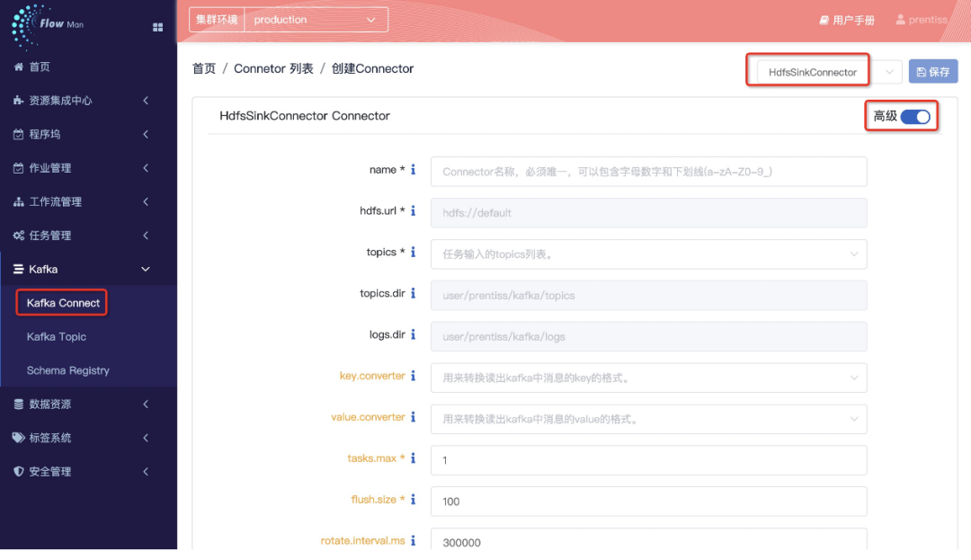Viewport: 971px width, 560px height.
Task: Click the logs.dir field
Action: [648, 336]
